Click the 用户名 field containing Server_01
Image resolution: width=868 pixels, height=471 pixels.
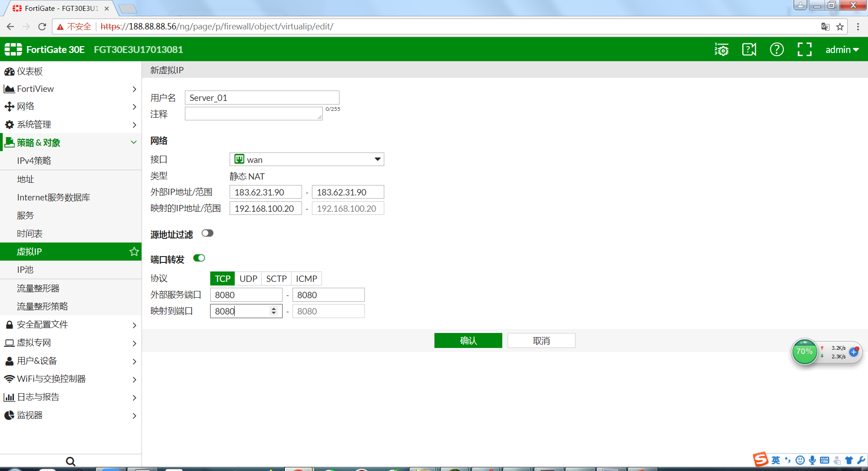pyautogui.click(x=262, y=98)
